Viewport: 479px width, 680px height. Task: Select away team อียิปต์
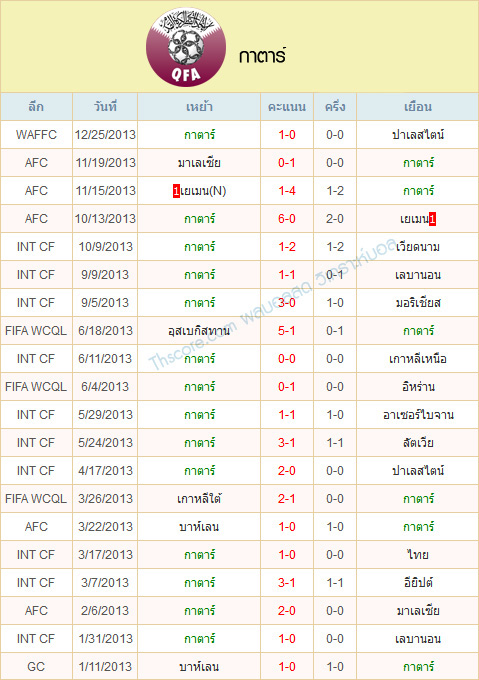tap(418, 582)
